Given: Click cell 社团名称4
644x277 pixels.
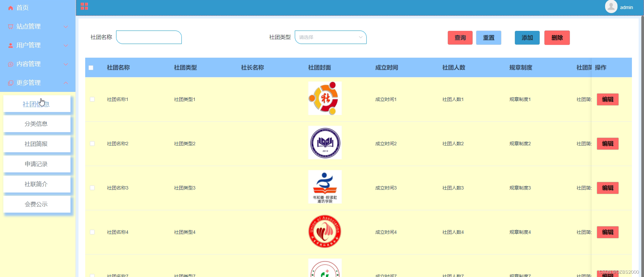Looking at the screenshot, I should [117, 232].
